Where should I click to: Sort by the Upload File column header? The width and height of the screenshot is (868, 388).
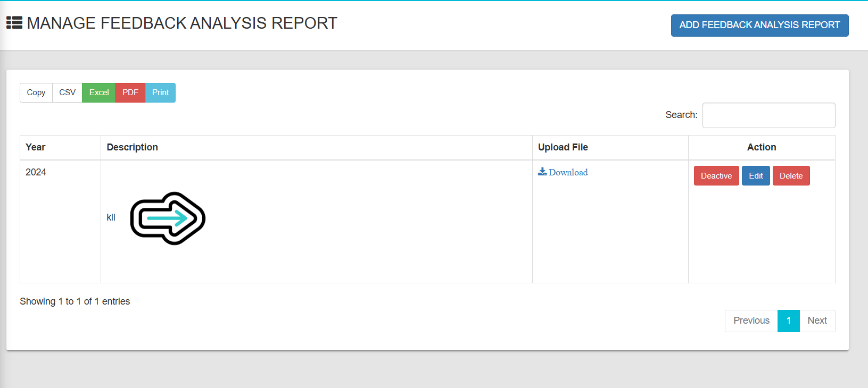[563, 147]
